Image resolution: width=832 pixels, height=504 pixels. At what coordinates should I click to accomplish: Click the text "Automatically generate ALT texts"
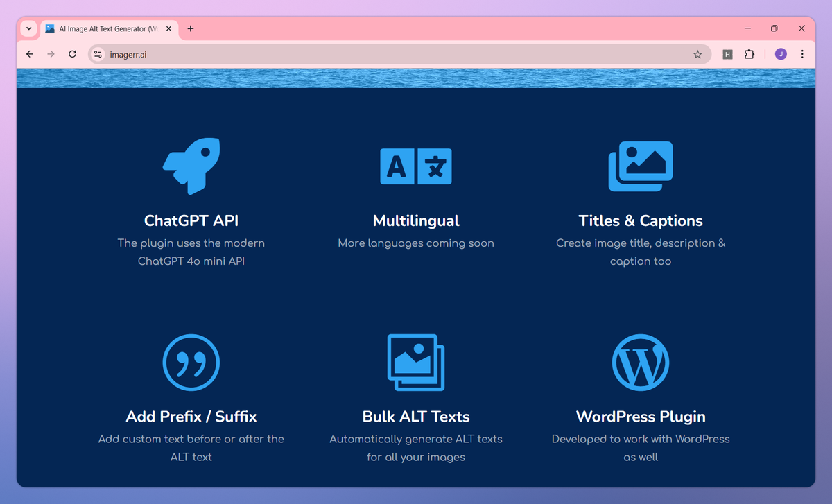coord(416,439)
